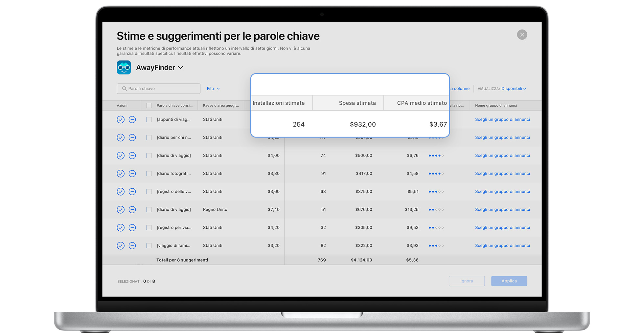This screenshot has width=644, height=336.
Task: Click the popularity dots in [diario fotografi...] row
Action: coord(436,174)
